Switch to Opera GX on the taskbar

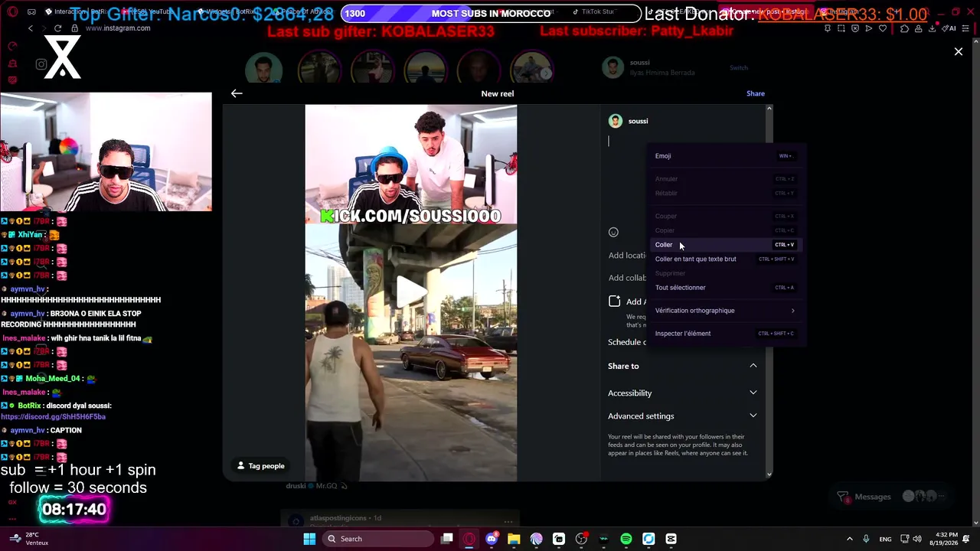coord(469,539)
